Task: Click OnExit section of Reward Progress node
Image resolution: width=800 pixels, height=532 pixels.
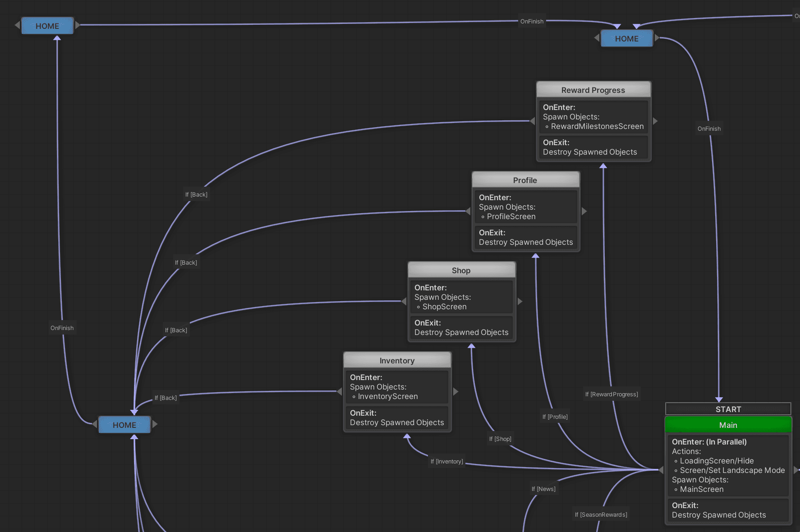Action: (593, 147)
